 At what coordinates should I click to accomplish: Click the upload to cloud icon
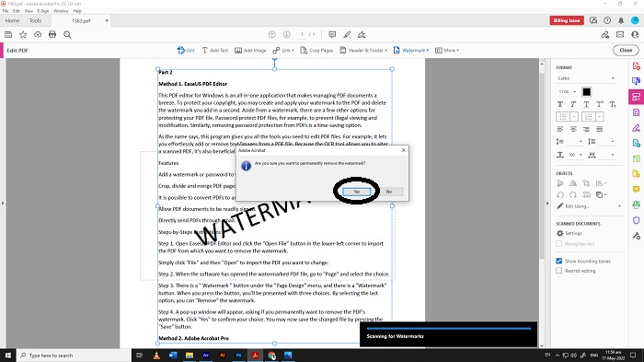38,35
